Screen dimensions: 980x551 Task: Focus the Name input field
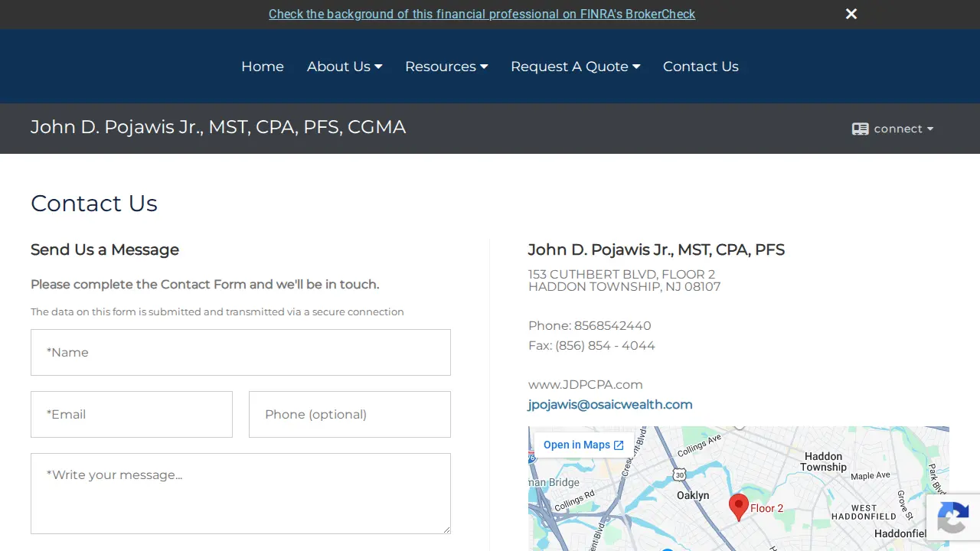point(240,352)
